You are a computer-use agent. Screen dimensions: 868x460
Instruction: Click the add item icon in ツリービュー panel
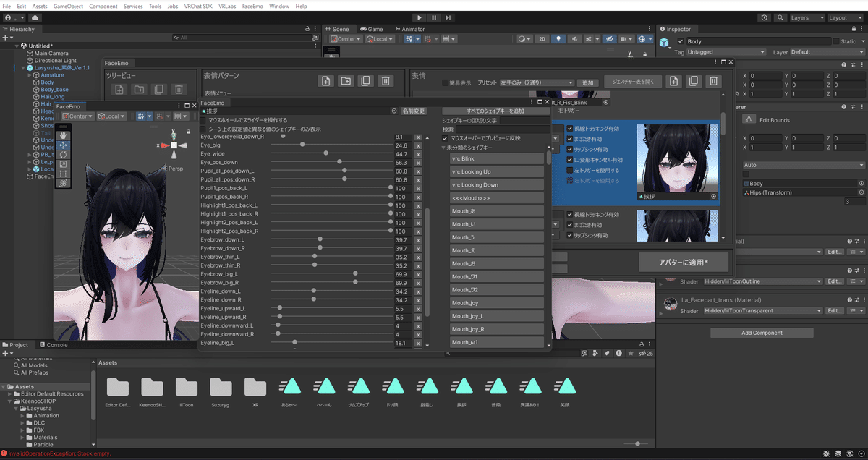tap(119, 89)
